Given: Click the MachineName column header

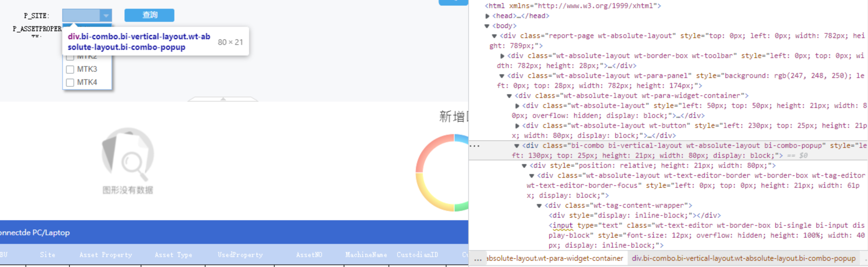Looking at the screenshot, I should 366,255.
